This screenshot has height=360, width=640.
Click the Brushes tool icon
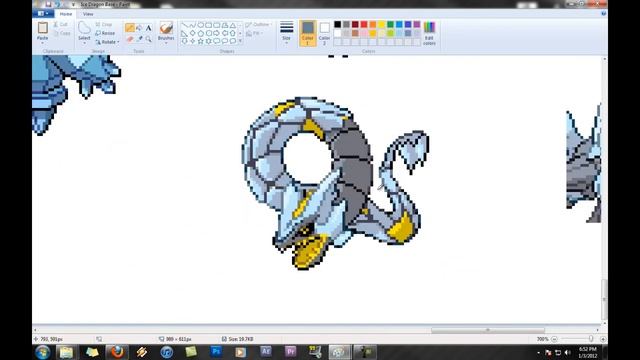(166, 28)
